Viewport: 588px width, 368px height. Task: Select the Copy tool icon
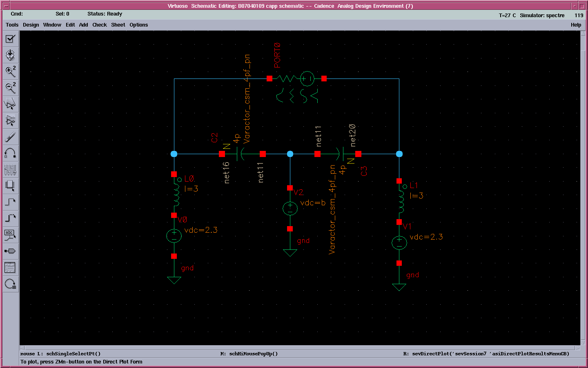click(x=10, y=121)
